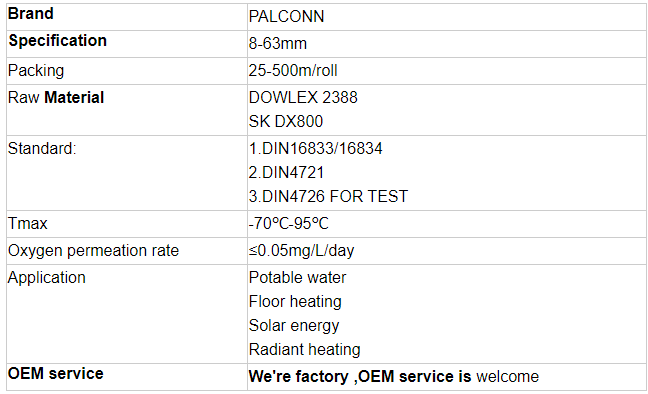This screenshot has height=394, width=648.
Task: Click the Potable water application line
Action: (298, 277)
